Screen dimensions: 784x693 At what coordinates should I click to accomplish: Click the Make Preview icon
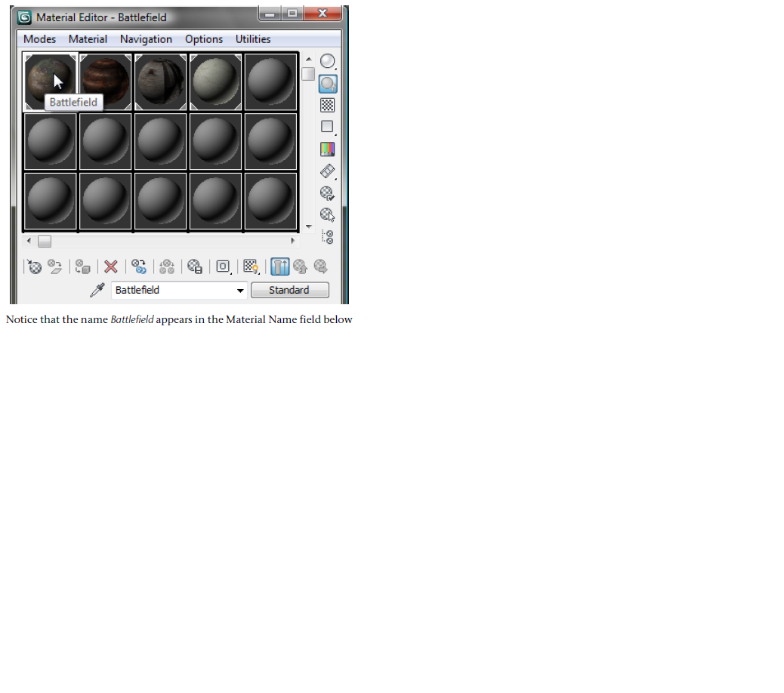pyautogui.click(x=328, y=171)
